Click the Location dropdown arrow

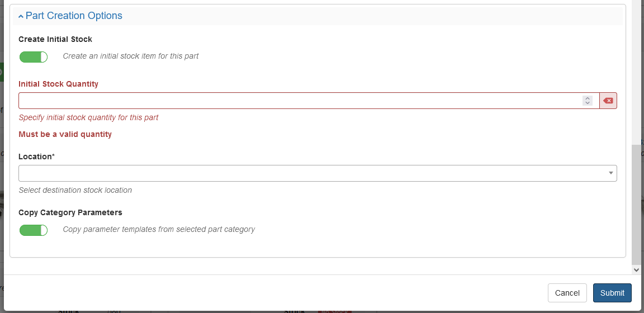point(610,173)
